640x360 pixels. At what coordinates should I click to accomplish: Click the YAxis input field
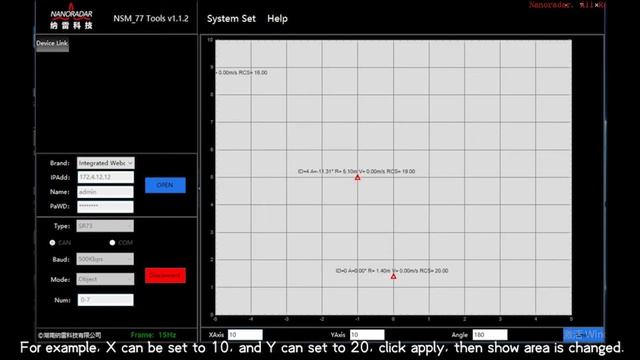367,335
